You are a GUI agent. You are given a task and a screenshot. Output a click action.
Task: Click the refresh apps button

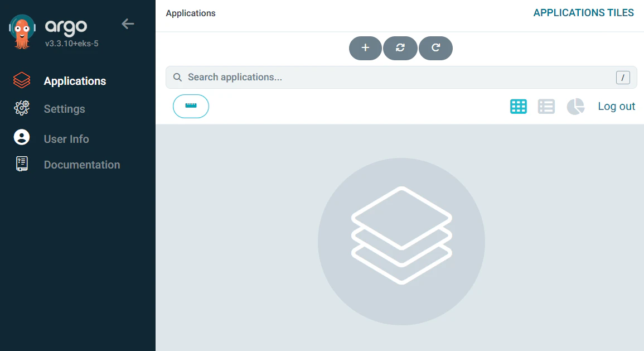pyautogui.click(x=435, y=48)
